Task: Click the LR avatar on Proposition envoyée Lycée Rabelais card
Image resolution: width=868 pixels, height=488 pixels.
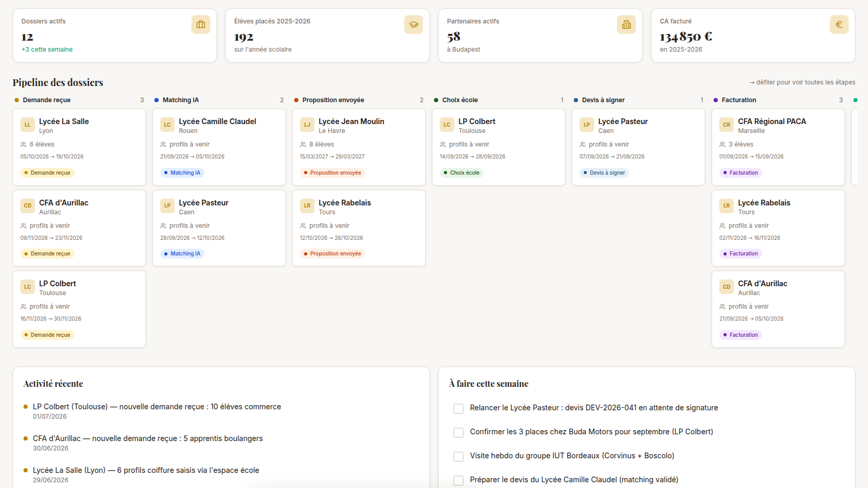Action: pos(307,205)
